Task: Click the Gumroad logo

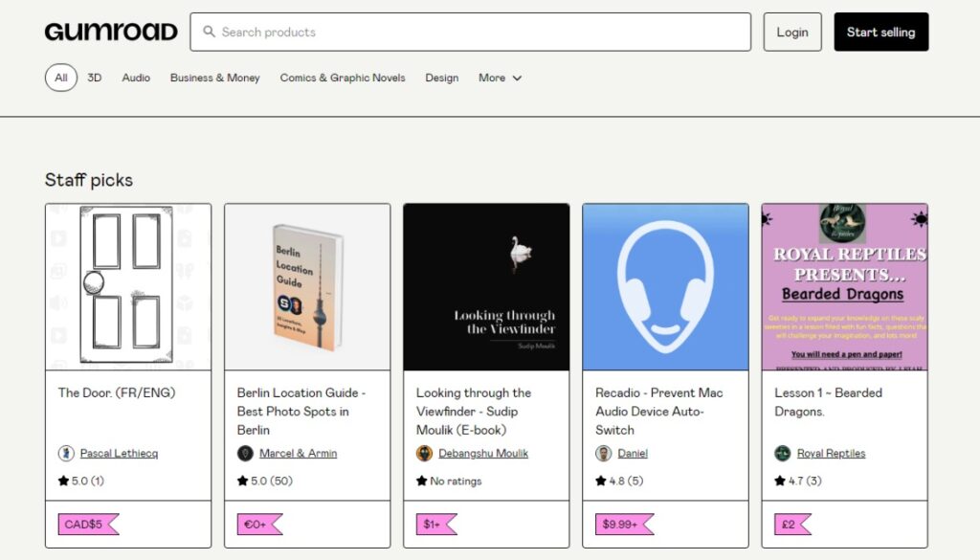Action: pos(111,32)
